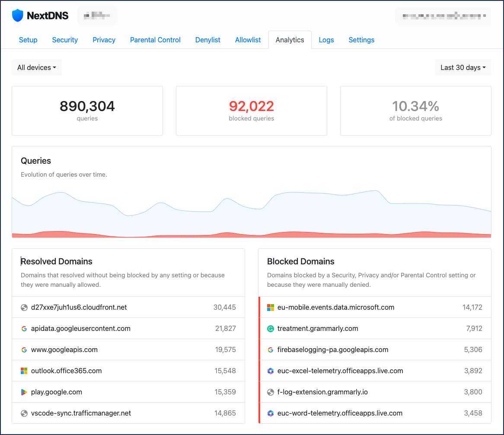Click the 10.34% of blocked queries figure
Screen dimensions: 504x435
(416, 106)
